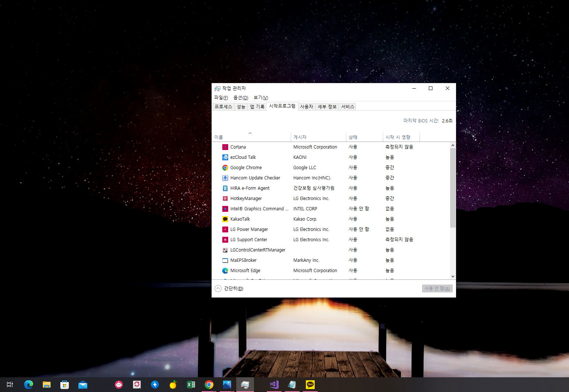Click the 마지막 BIOS 시간 label
Screen dimensions: 569x392
pyautogui.click(x=421, y=121)
